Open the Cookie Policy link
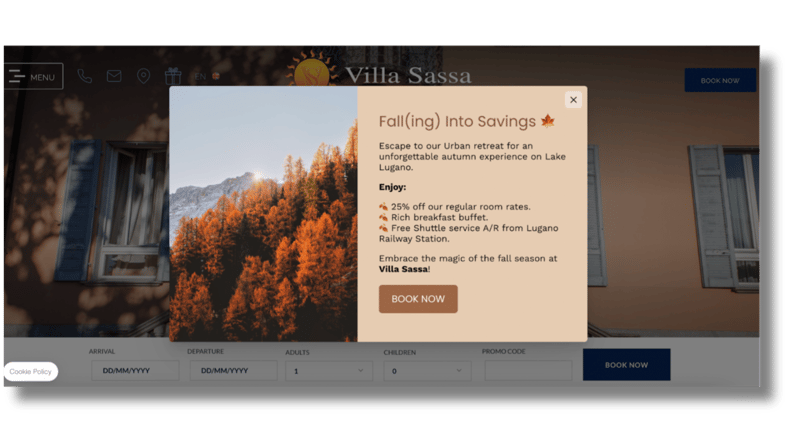Viewport: 785px width, 441px height. tap(31, 371)
